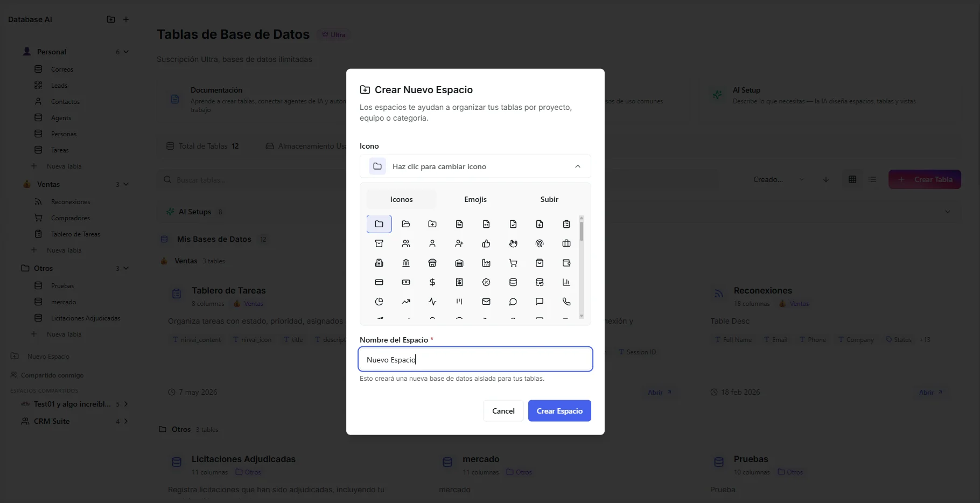Select the text document icon
The height and width of the screenshot is (503, 980).
(x=459, y=224)
